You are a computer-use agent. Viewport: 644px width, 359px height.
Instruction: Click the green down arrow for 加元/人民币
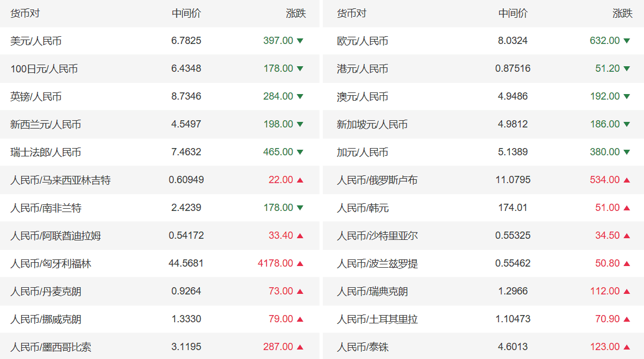(x=627, y=152)
